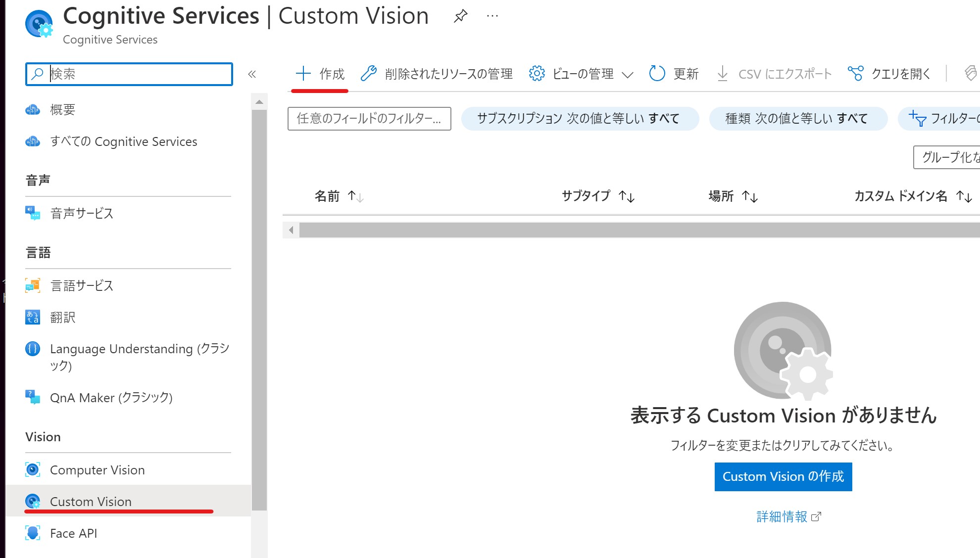Sort by 場所 column header

tap(733, 196)
